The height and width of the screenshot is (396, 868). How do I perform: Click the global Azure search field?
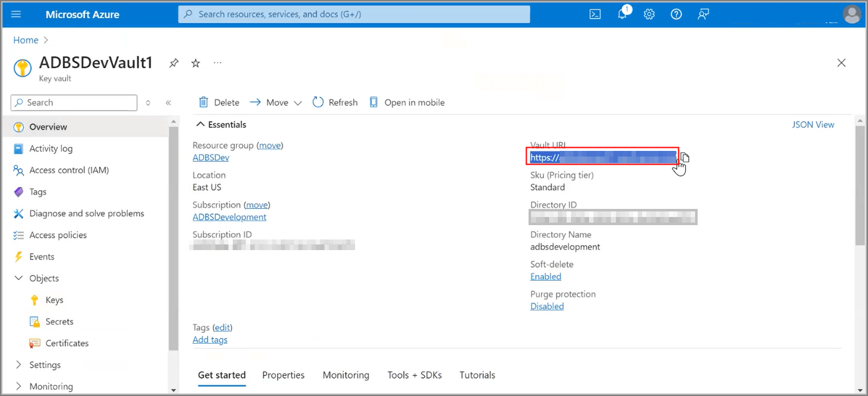pyautogui.click(x=353, y=14)
